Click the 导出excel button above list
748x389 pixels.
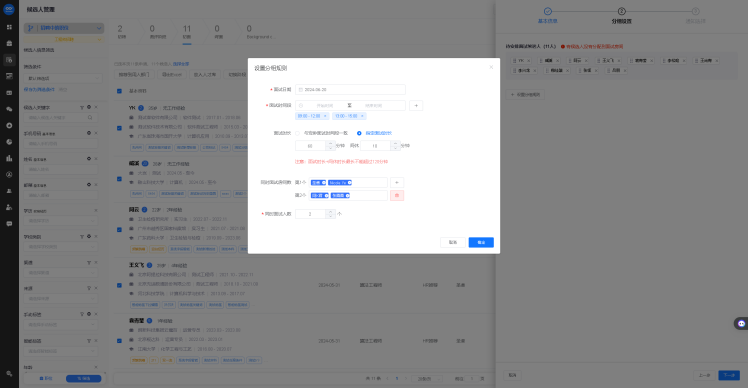172,74
